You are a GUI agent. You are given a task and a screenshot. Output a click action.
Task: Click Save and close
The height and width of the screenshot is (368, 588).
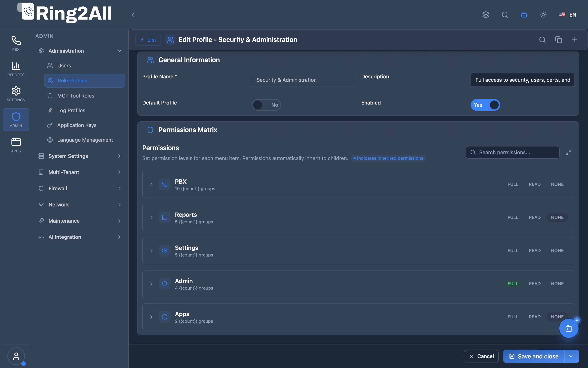point(534,356)
